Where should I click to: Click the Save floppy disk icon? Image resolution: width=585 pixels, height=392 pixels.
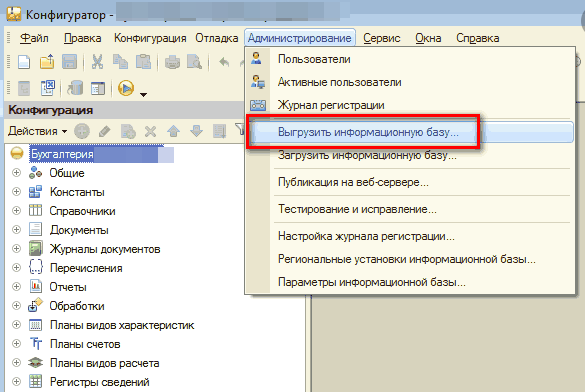pyautogui.click(x=69, y=62)
